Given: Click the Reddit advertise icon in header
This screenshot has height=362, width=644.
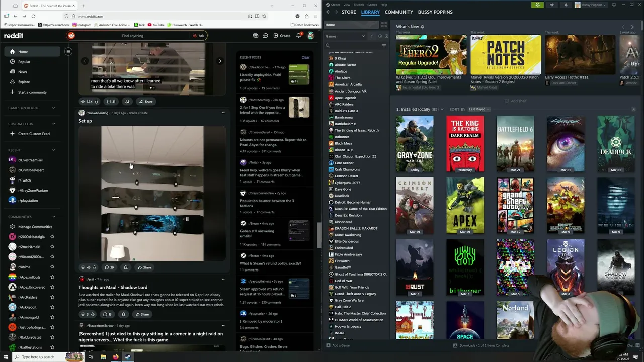Looking at the screenshot, I should [256, 36].
